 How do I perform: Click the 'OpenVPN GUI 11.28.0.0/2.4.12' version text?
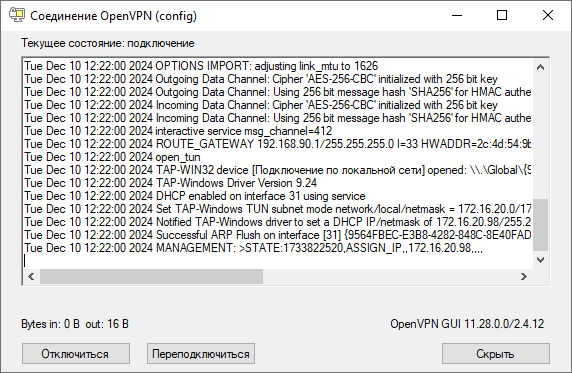coord(467,324)
